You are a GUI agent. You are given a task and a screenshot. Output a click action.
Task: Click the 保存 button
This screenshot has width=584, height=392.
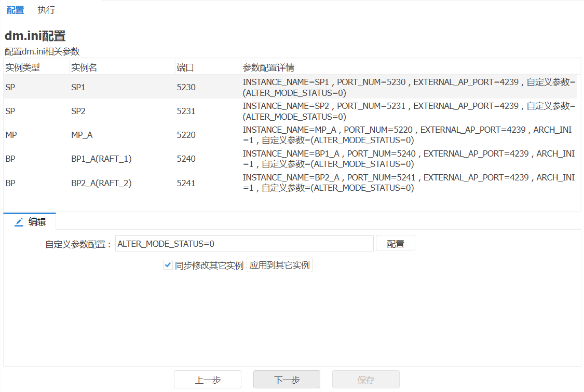click(x=365, y=380)
